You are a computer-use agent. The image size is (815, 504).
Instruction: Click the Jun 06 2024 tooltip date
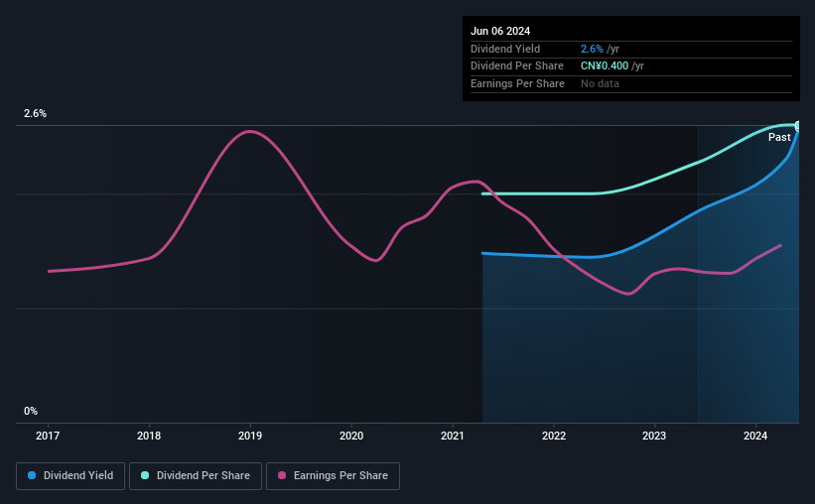tap(500, 31)
